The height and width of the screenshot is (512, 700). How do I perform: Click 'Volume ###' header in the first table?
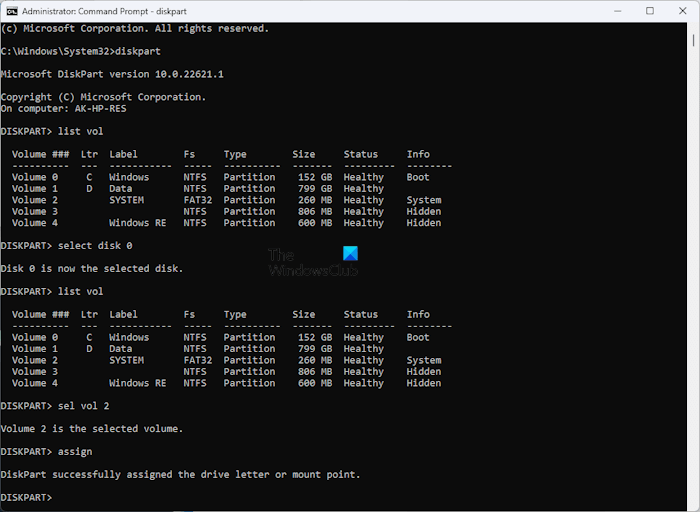coord(41,154)
